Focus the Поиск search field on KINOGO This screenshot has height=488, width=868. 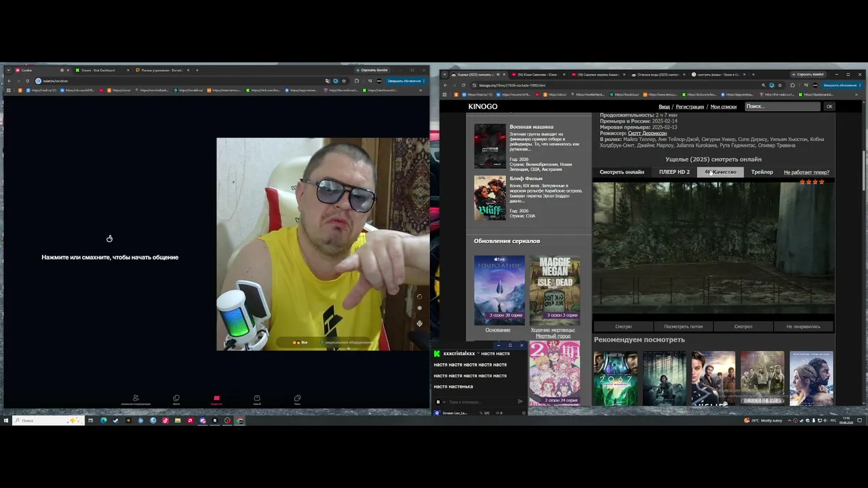[783, 106]
